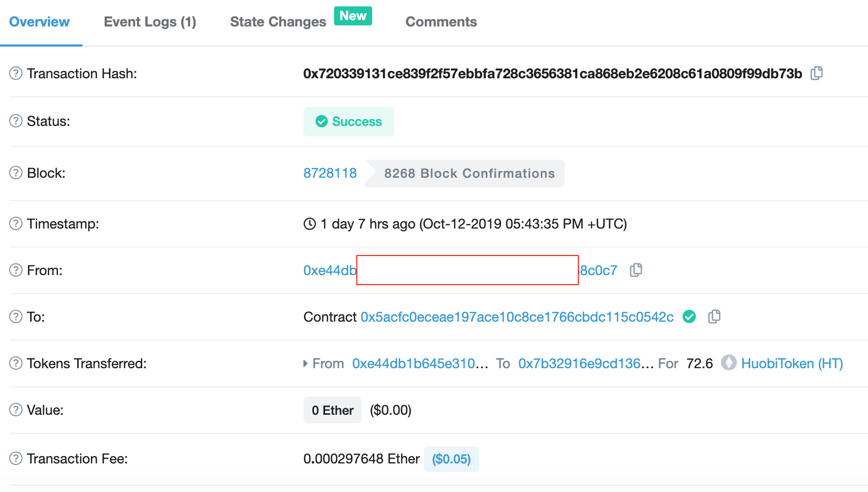This screenshot has height=492, width=868.
Task: Copy the To contract address icon
Action: tap(714, 316)
